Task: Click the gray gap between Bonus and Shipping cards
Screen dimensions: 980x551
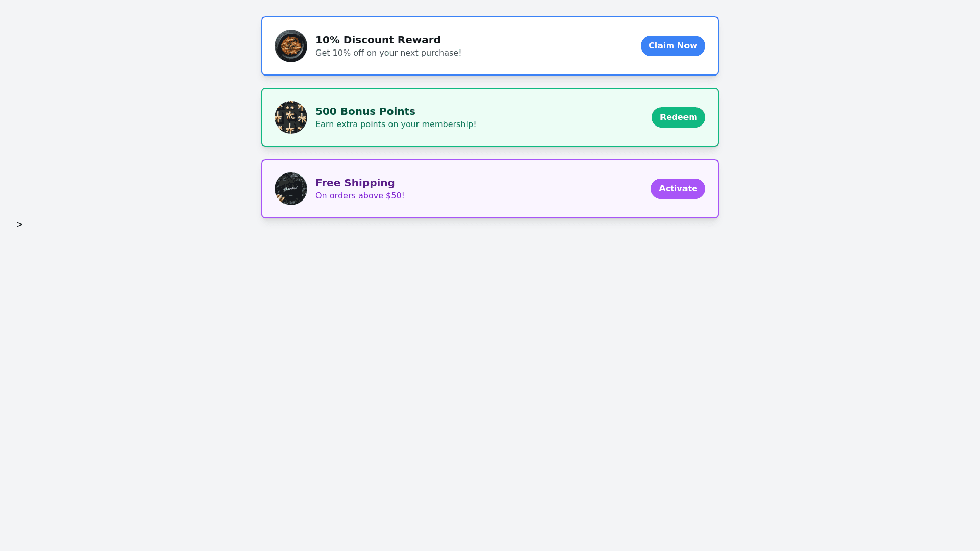Action: tap(490, 153)
